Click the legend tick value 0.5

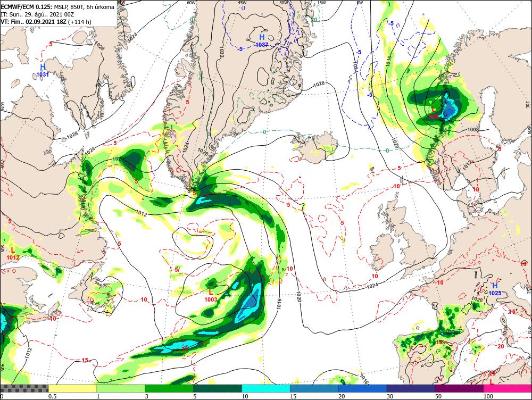52,396
